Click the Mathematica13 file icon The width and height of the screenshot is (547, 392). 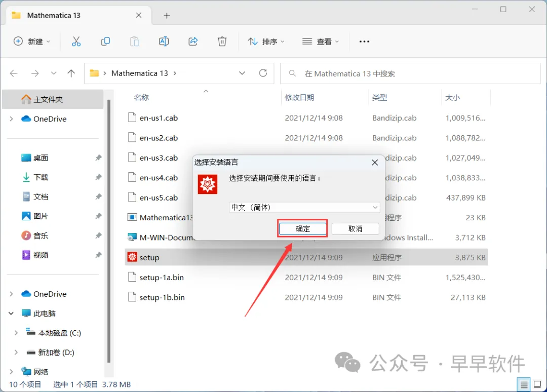pos(132,217)
